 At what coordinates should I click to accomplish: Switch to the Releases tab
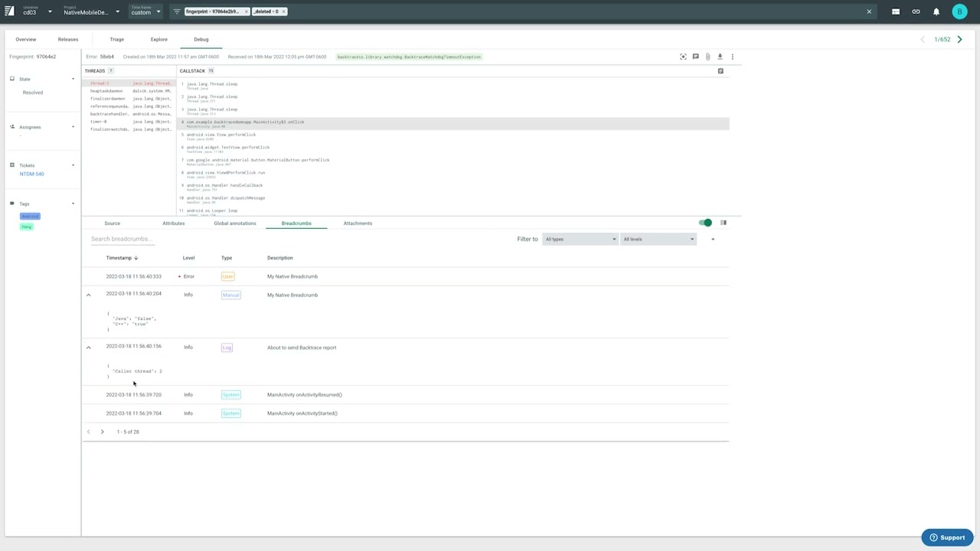click(x=68, y=39)
